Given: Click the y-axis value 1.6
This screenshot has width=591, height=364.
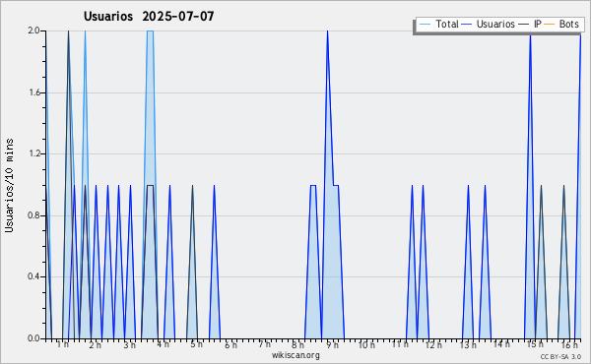Looking at the screenshot, I should 33,92.
